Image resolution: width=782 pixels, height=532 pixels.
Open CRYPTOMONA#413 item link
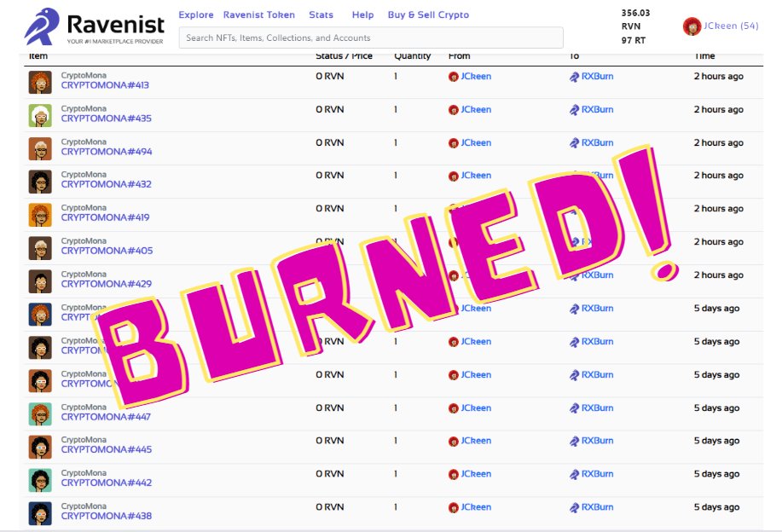pos(105,85)
